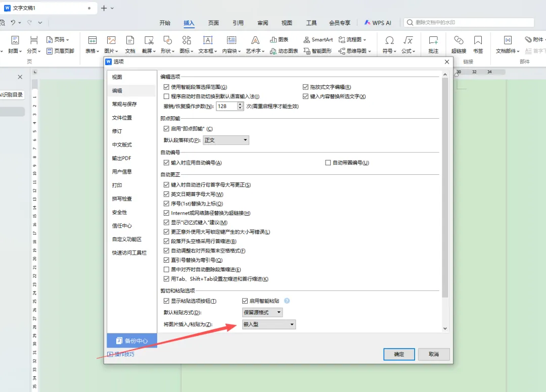
Task: Insert a hyperlink (超链接)
Action: tap(459, 44)
